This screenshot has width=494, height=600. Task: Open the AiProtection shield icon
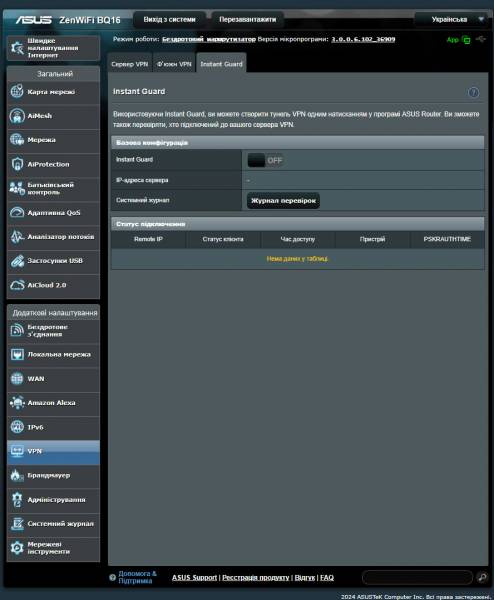17,164
